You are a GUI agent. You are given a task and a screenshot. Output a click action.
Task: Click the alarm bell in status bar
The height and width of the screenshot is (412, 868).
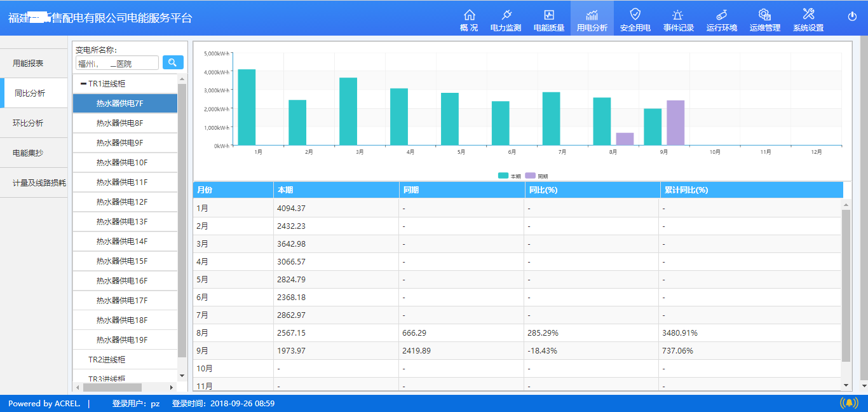point(849,403)
